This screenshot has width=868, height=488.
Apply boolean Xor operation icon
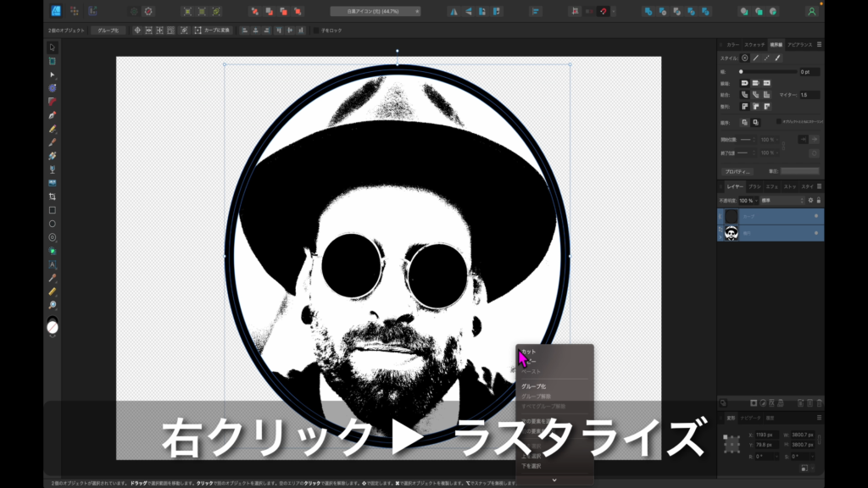(692, 11)
